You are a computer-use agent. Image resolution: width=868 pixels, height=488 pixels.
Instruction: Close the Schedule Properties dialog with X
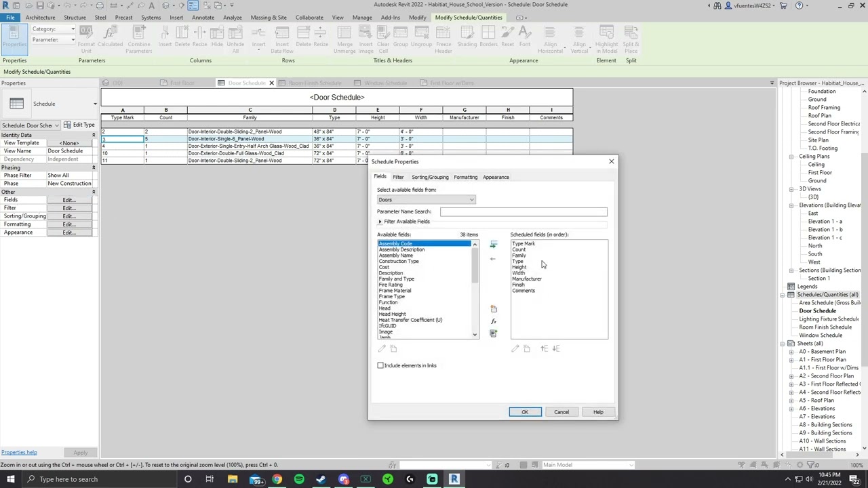(611, 161)
